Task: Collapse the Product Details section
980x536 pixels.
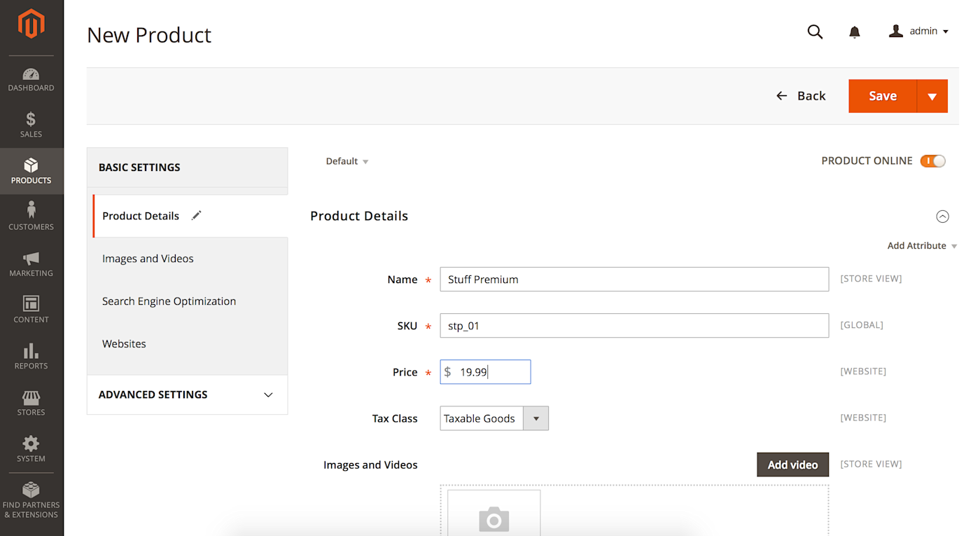Action: click(942, 217)
